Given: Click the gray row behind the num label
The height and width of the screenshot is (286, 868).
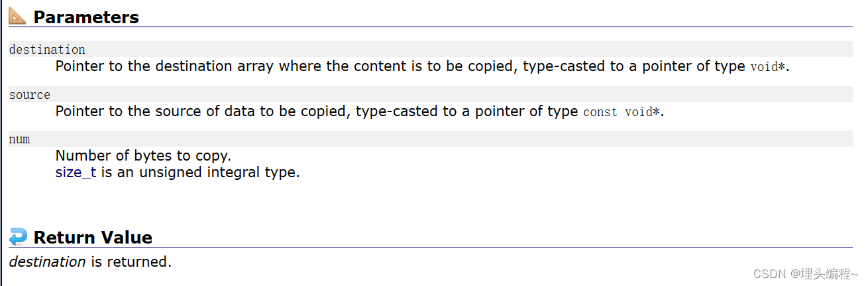Looking at the screenshot, I should 431,139.
